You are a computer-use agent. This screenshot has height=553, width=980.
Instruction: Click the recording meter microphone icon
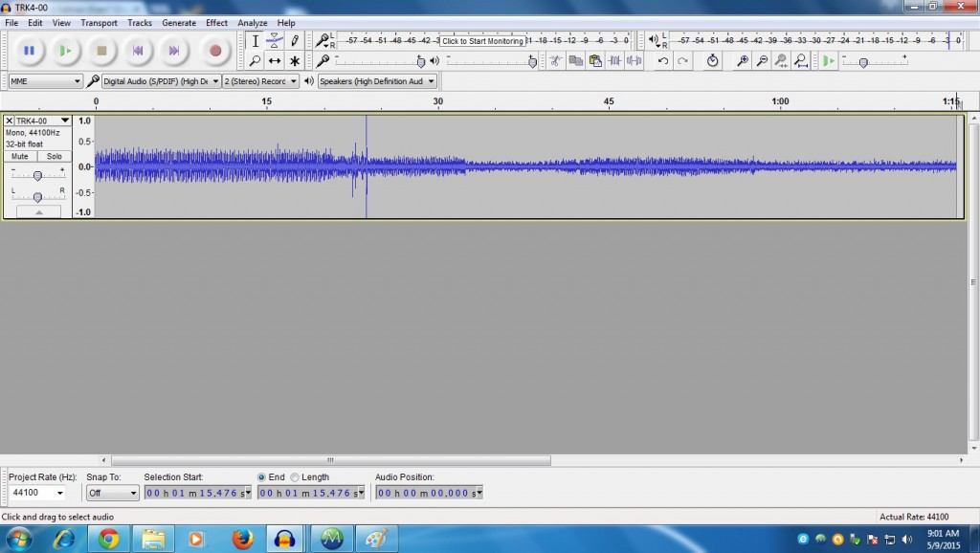(322, 40)
